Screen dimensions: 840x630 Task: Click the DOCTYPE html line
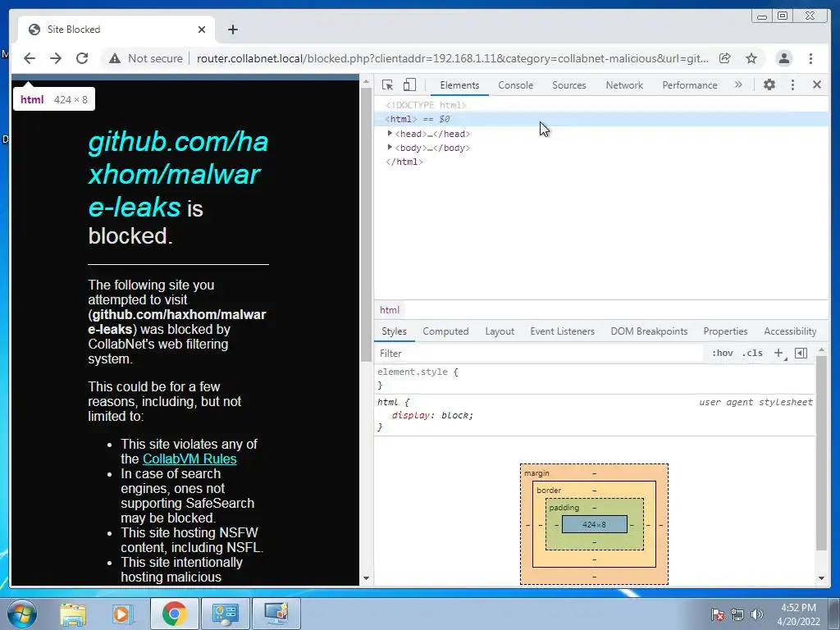426,105
